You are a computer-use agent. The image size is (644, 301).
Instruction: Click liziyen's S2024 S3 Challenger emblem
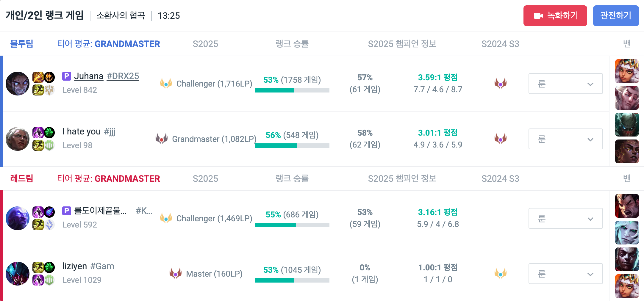(501, 274)
